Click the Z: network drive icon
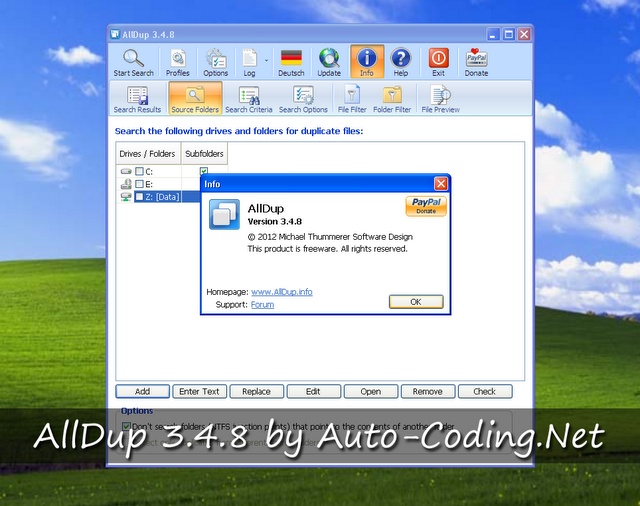Viewport: 640px width, 506px height. tap(126, 197)
